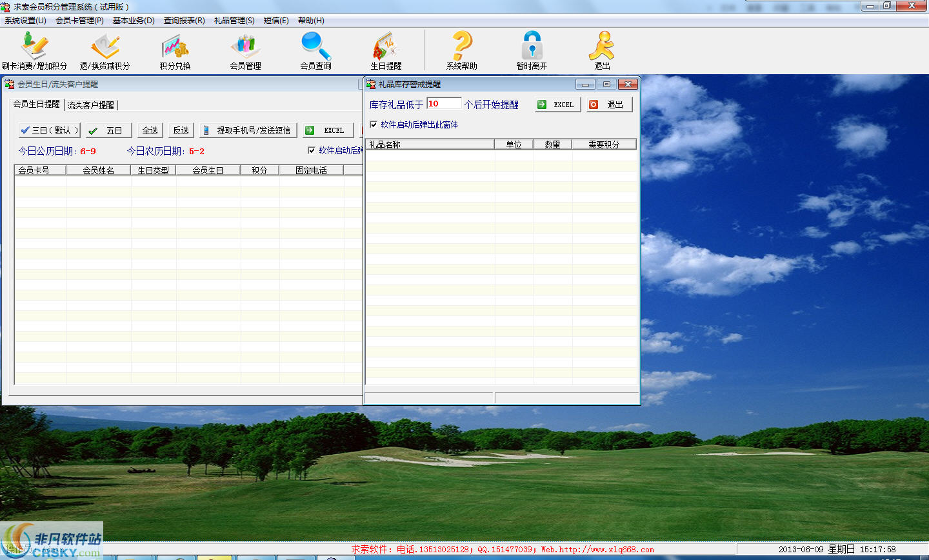Click 积分 column header in birthday table
This screenshot has height=560, width=929.
click(259, 170)
